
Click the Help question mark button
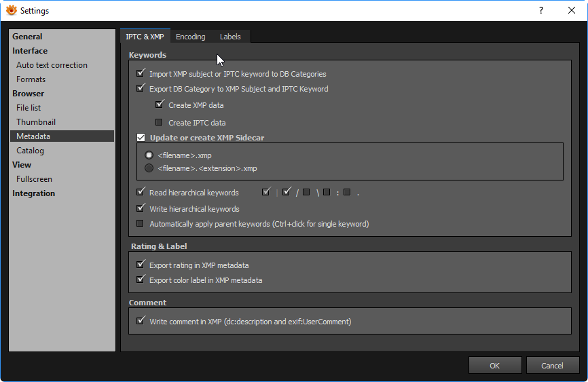tap(541, 10)
